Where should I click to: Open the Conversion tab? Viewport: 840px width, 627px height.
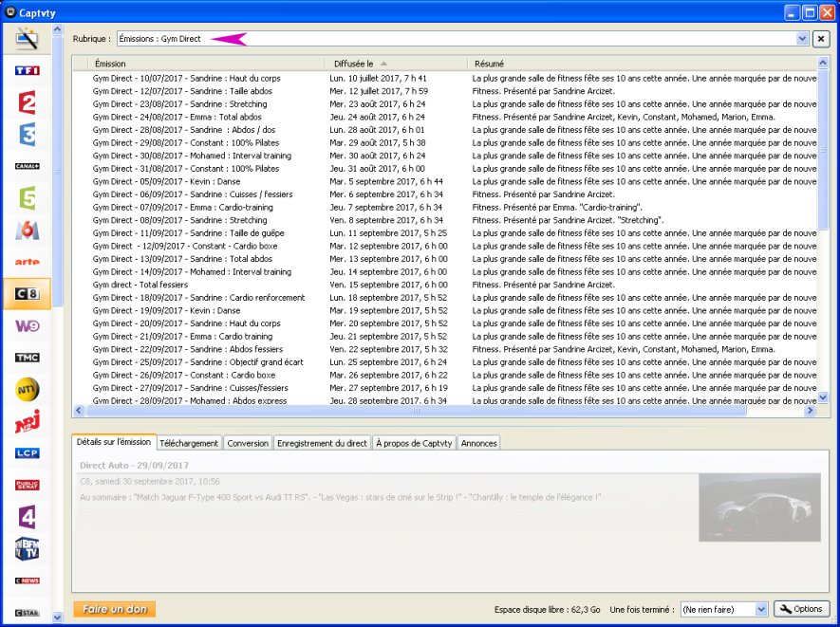click(248, 443)
